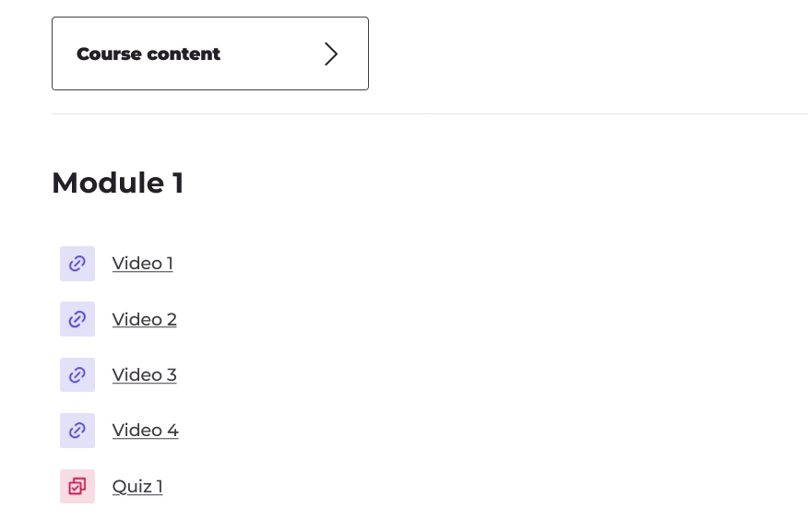Expand the Course content panel
The width and height of the screenshot is (808, 532).
point(210,53)
